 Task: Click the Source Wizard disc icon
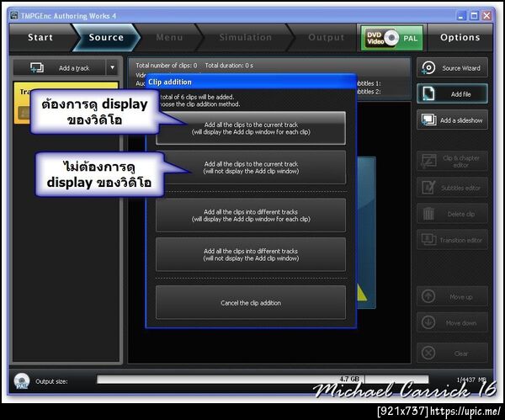point(428,68)
